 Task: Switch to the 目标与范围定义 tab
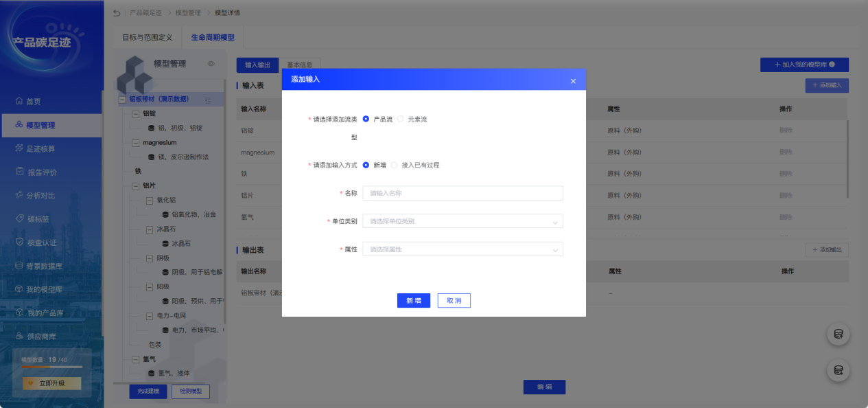147,37
